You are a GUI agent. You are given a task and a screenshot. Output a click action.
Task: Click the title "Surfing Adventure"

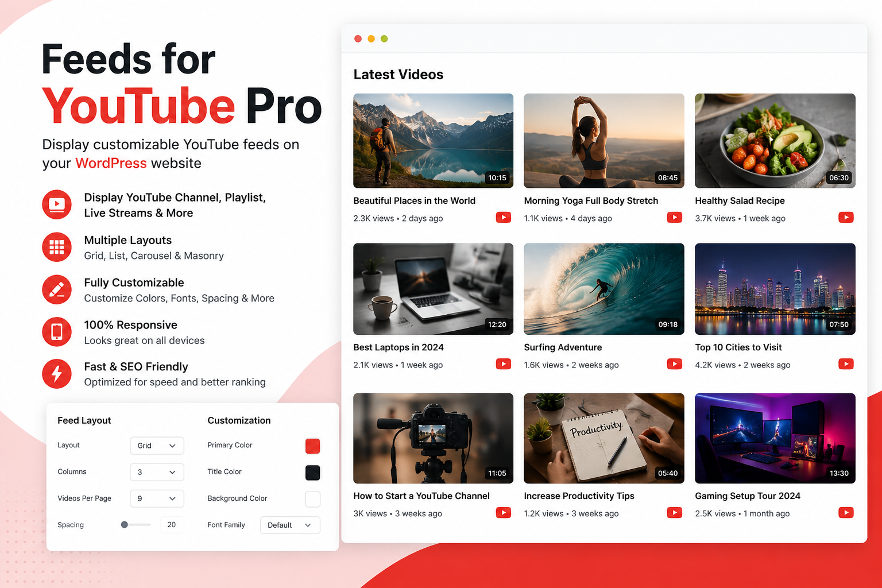tap(563, 347)
